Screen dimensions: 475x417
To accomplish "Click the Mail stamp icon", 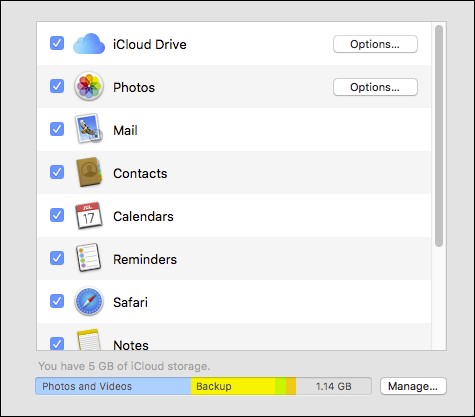I will [x=88, y=129].
